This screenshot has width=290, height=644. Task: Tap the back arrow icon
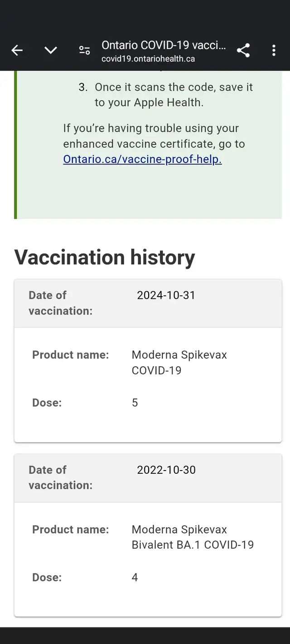click(x=17, y=50)
